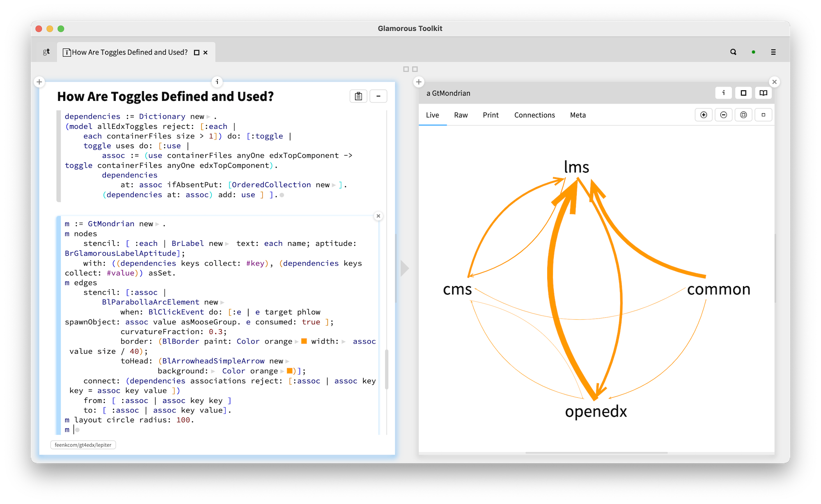
Task: Zoom in the Mondrian view
Action: coord(704,115)
